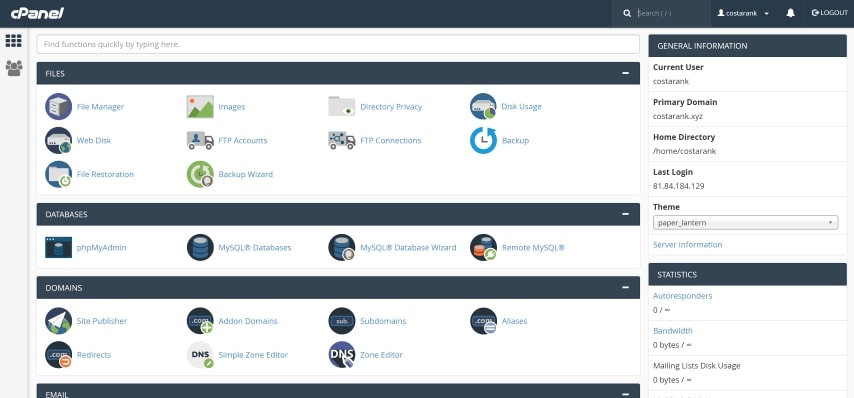This screenshot has width=854, height=398.
Task: Click the /home/costarank directory text
Action: click(x=684, y=151)
